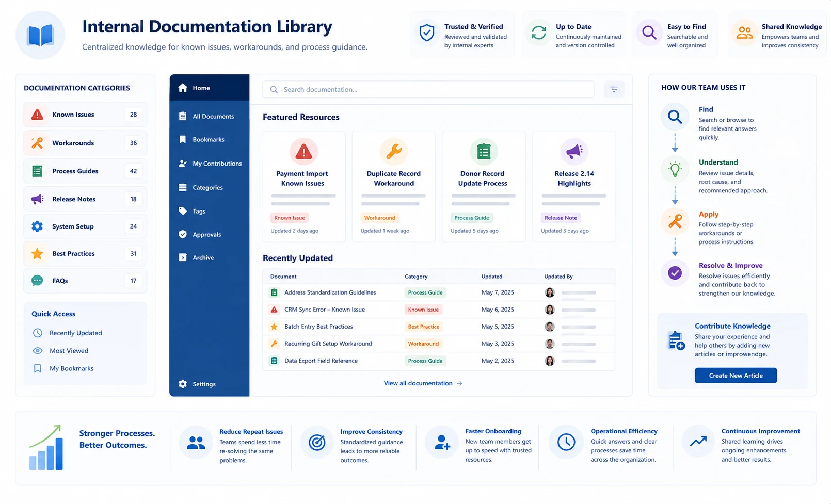Viewport: 831px width, 504px height.
Task: Open Data Export Field Reference document
Action: coord(321,361)
